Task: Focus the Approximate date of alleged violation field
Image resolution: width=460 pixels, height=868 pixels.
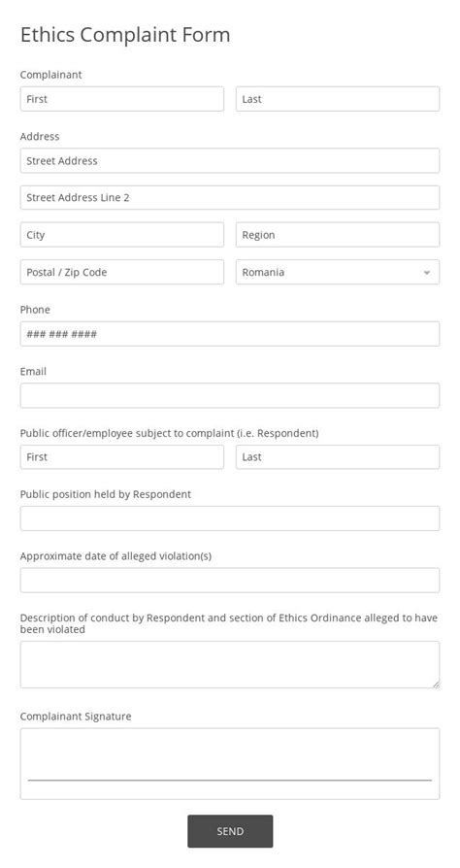Action: coord(230,581)
